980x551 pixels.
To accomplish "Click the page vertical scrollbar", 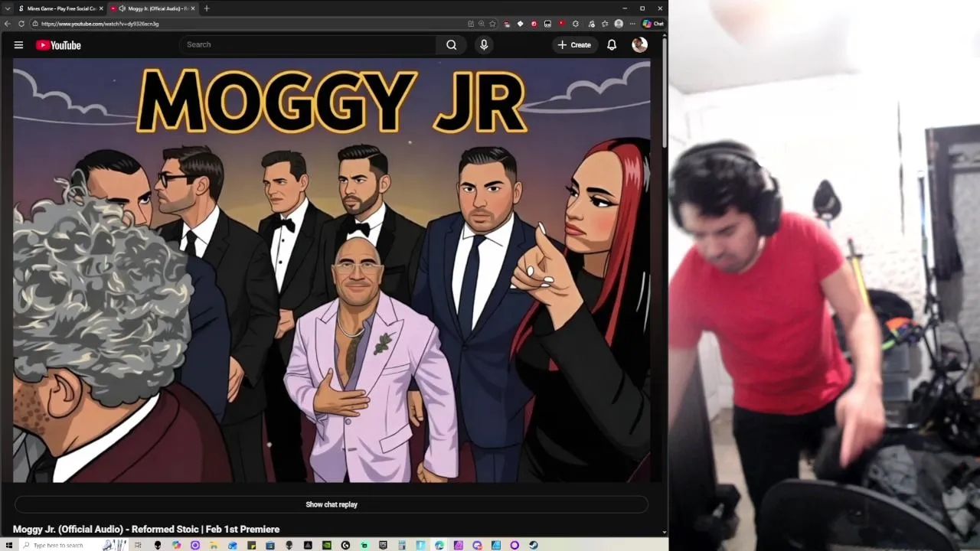I will 665,92.
